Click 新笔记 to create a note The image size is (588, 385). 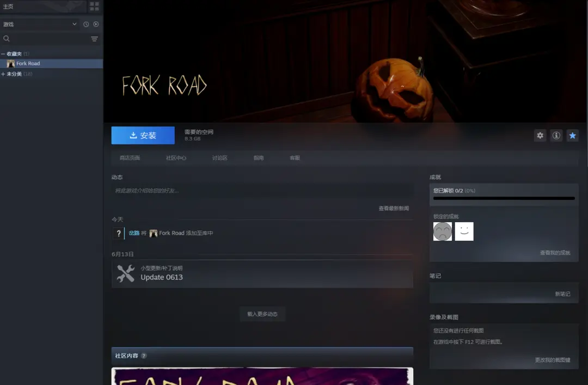(x=562, y=294)
